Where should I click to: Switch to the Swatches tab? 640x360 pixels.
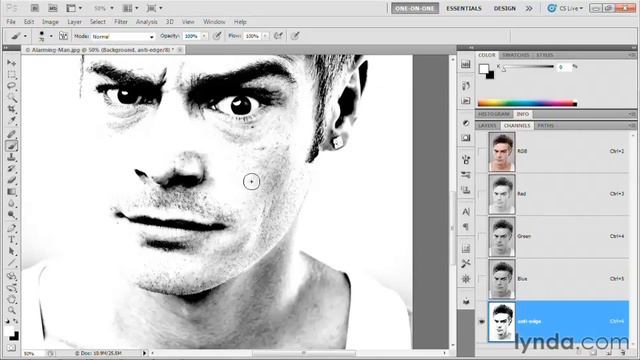(516, 55)
